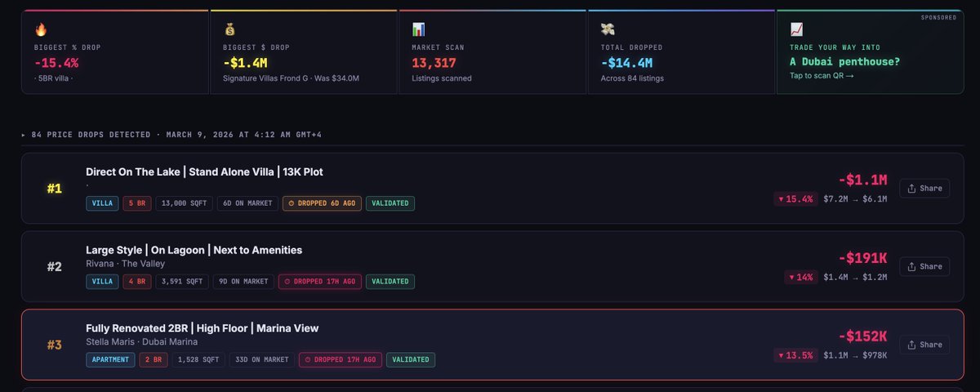Open 'Direct On The Lake' listing title
This screenshot has width=980, height=392.
(205, 171)
